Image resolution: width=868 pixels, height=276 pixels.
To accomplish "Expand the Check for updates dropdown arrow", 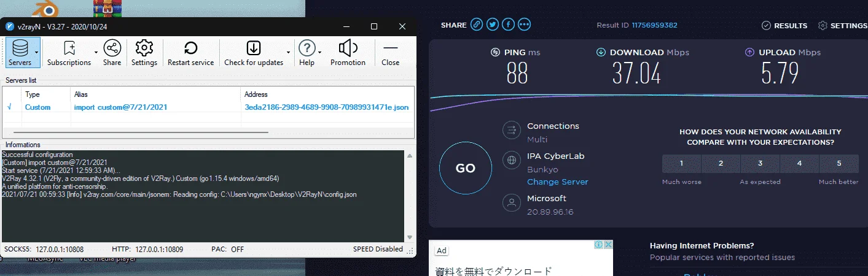I will click(288, 53).
